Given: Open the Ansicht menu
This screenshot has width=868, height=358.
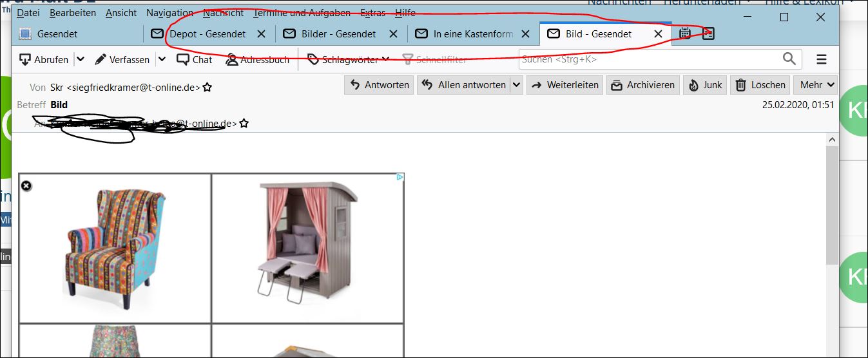Looking at the screenshot, I should coord(121,13).
